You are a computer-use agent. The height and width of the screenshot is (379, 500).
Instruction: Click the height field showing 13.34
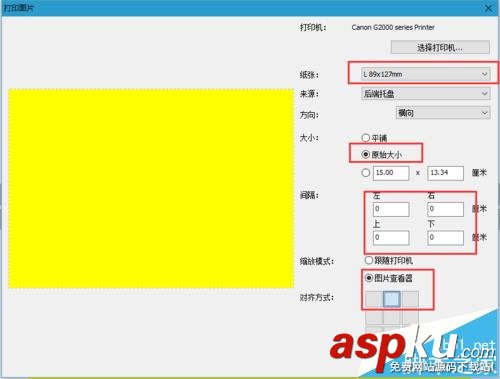(445, 173)
